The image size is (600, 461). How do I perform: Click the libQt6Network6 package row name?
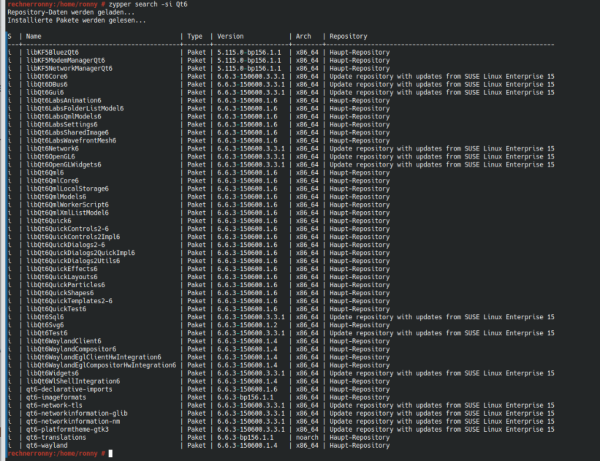click(x=52, y=149)
